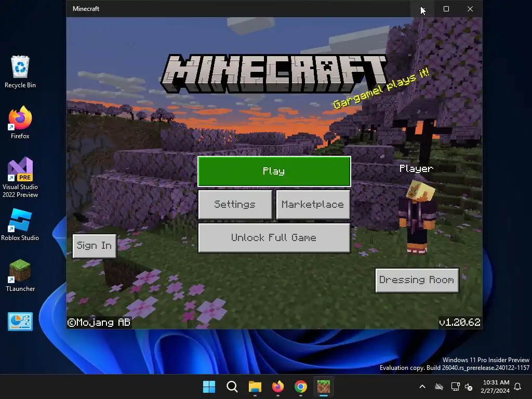Image resolution: width=532 pixels, height=399 pixels.
Task: Select Visual Studio 2022 Preview shortcut
Action: point(20,178)
